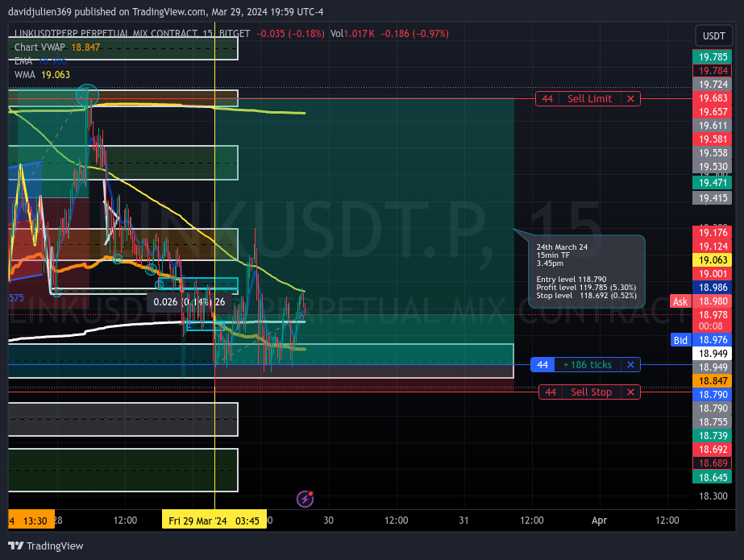Click the 18.689 outlined price label
Image resolution: width=744 pixels, height=560 pixels.
[x=713, y=463]
